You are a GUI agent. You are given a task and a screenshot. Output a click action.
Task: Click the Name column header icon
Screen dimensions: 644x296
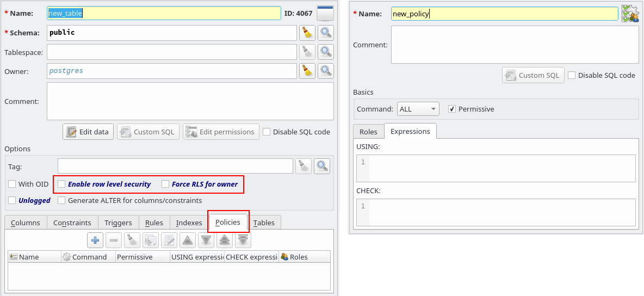13,257
